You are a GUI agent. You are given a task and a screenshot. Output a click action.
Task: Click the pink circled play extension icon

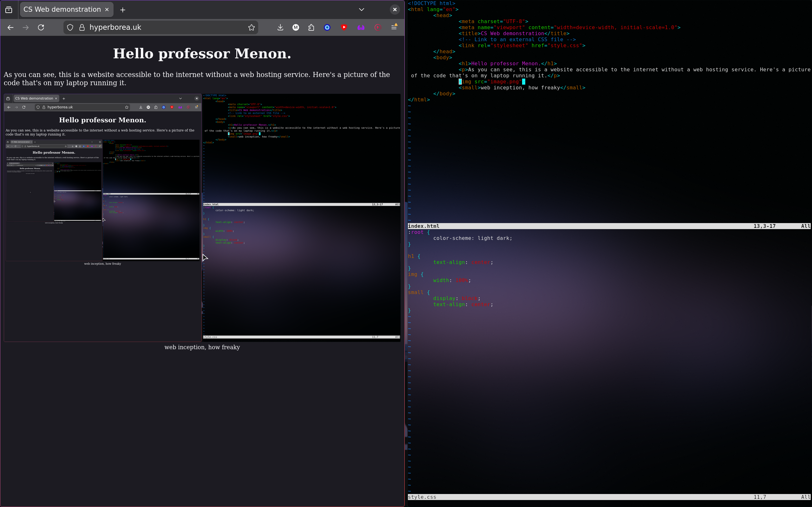[378, 28]
